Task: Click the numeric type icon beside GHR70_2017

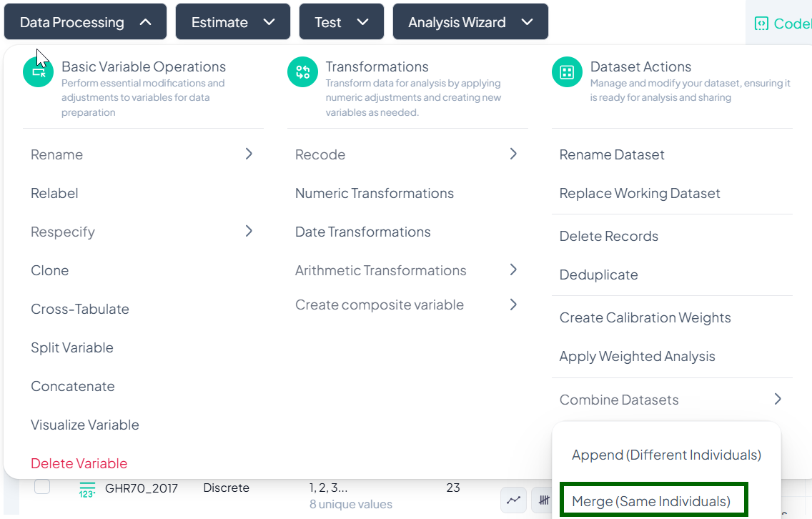Action: click(x=87, y=489)
